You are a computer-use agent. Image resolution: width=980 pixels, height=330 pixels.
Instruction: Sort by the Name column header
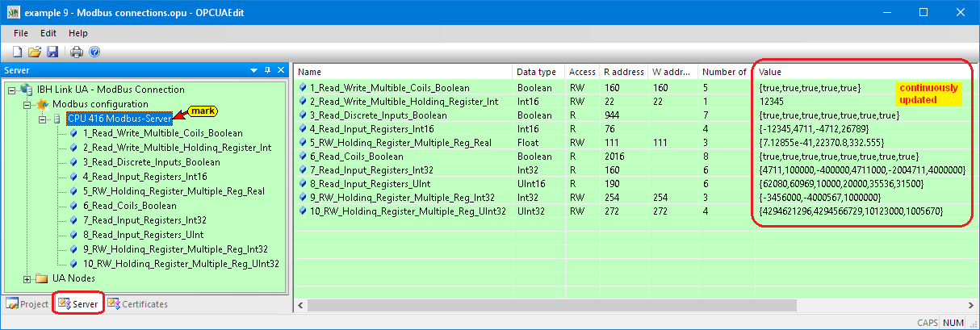pos(403,72)
